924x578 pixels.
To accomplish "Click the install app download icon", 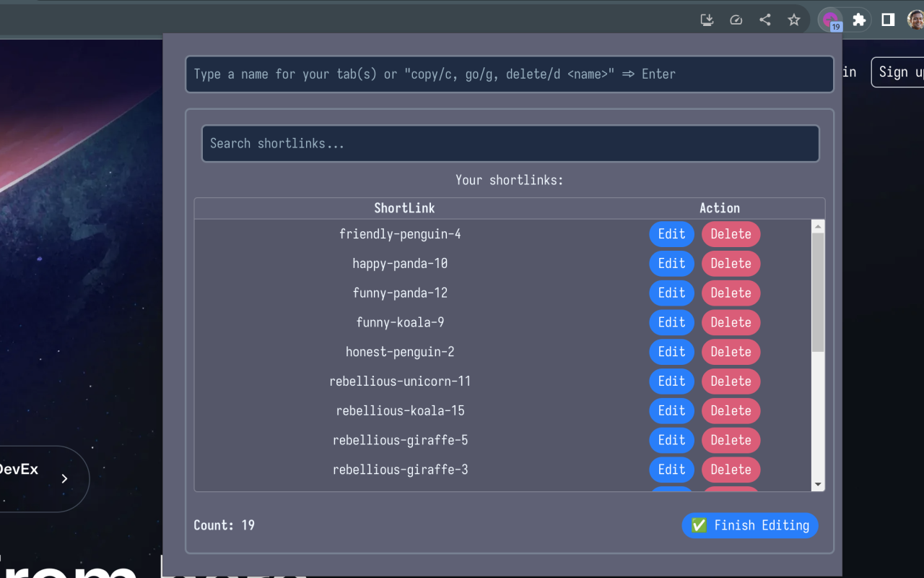I will tap(707, 20).
